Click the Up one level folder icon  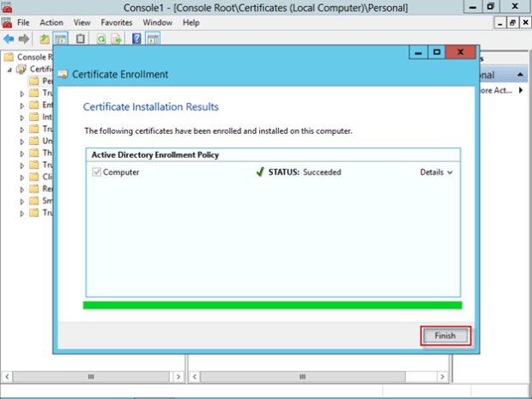point(45,39)
